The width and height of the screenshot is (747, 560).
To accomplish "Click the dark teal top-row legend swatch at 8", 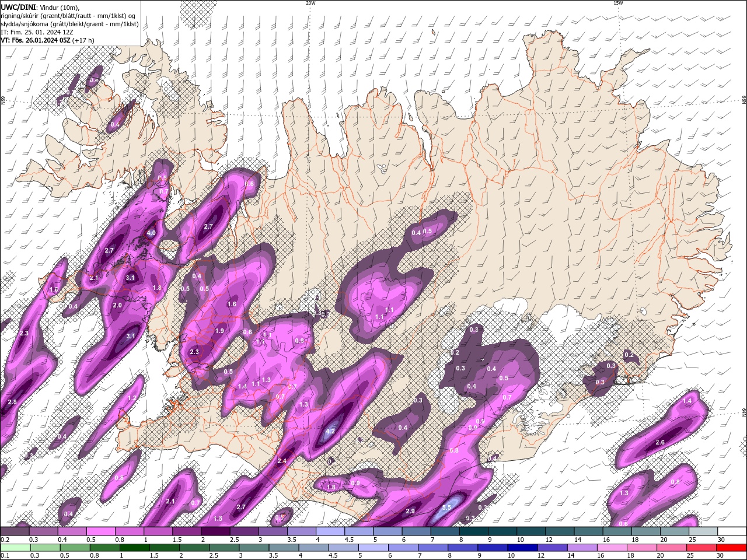I will pos(473,531).
